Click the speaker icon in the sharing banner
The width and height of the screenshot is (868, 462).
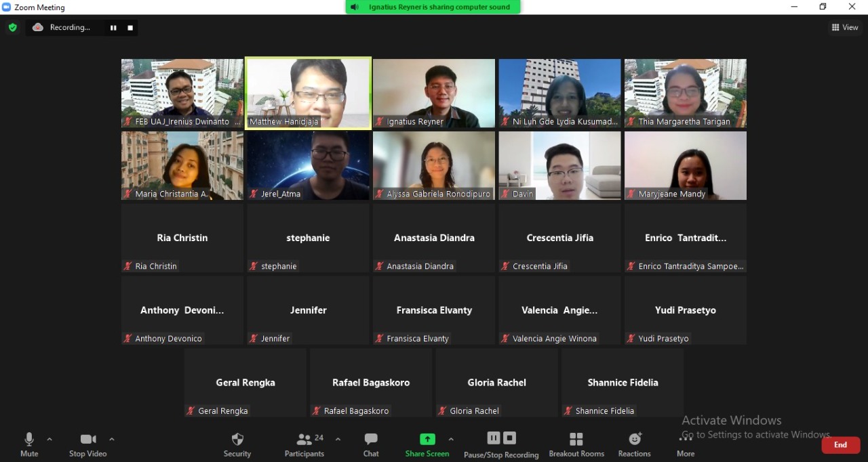click(x=355, y=7)
